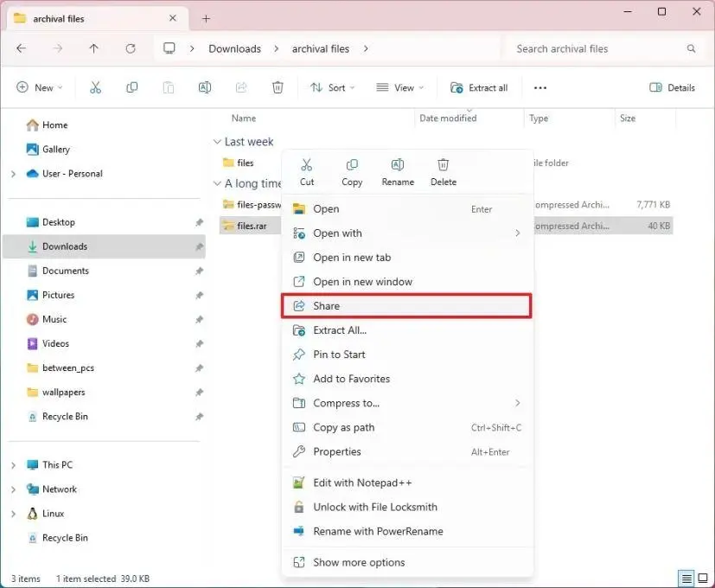
Task: Open the Sort dropdown
Action: pyautogui.click(x=332, y=87)
